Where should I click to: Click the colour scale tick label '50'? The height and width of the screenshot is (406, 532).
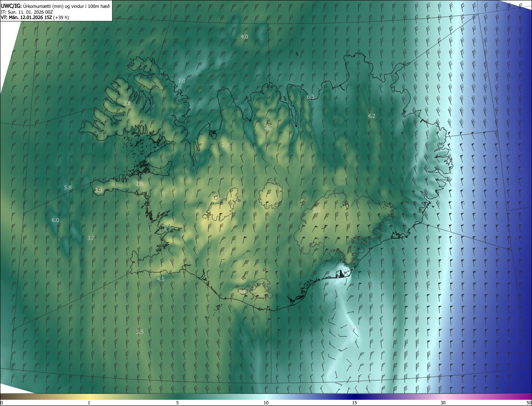click(529, 403)
